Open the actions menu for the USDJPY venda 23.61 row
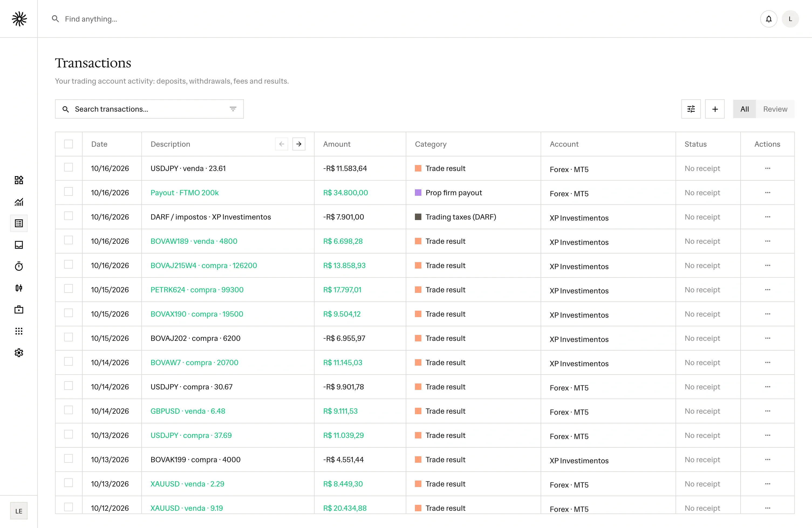The height and width of the screenshot is (528, 812). [x=768, y=169]
